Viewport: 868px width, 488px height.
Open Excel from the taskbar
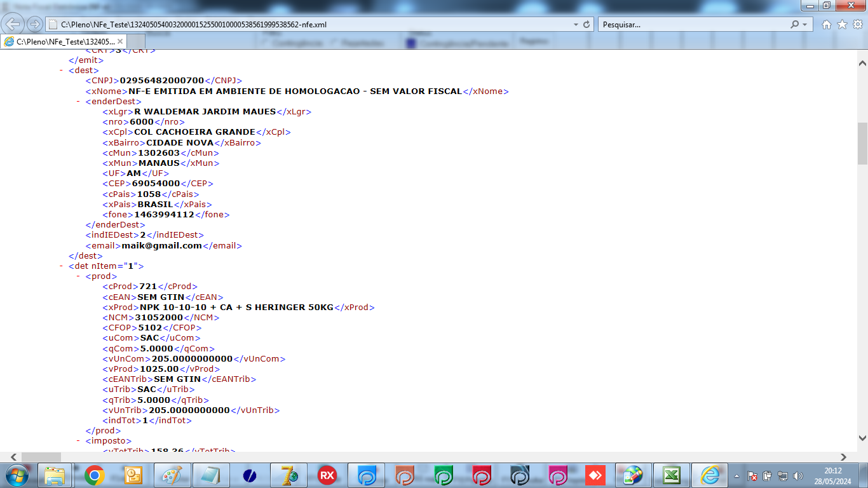(x=672, y=475)
